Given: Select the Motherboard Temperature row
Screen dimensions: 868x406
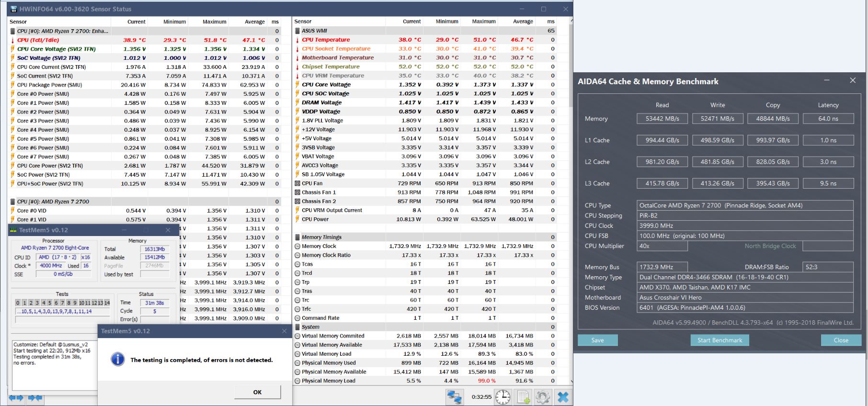Looking at the screenshot, I should point(424,57).
